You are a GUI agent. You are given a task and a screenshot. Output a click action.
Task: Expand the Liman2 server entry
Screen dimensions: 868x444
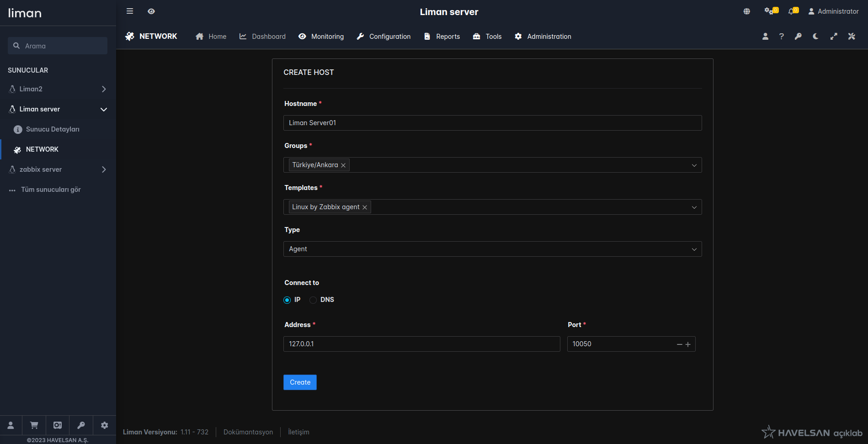coord(58,89)
